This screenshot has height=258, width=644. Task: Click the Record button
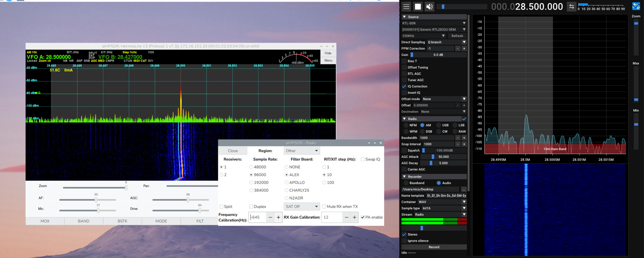click(434, 247)
